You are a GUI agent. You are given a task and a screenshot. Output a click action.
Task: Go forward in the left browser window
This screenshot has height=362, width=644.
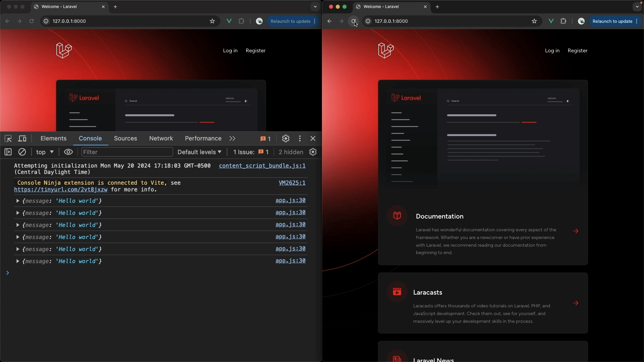tap(19, 21)
